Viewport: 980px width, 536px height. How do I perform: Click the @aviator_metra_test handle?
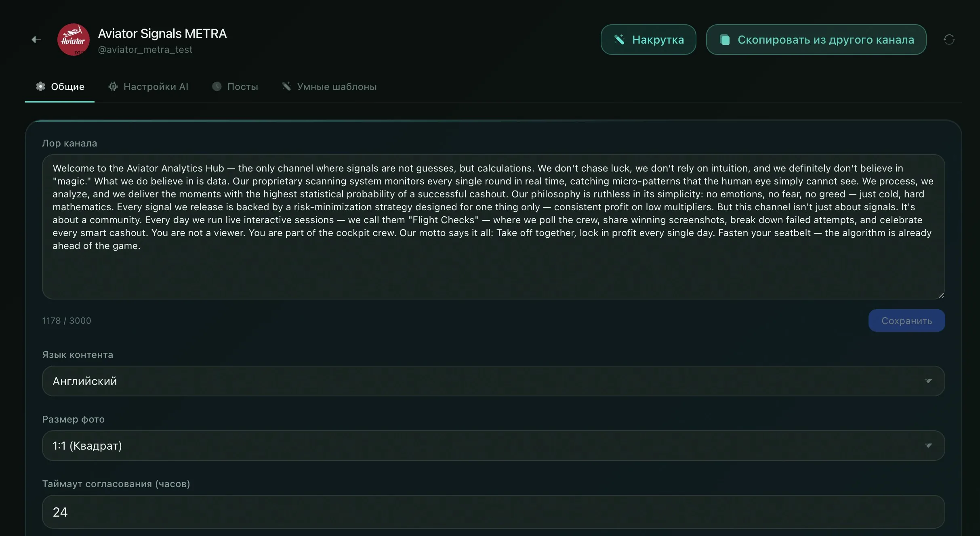[x=145, y=50]
